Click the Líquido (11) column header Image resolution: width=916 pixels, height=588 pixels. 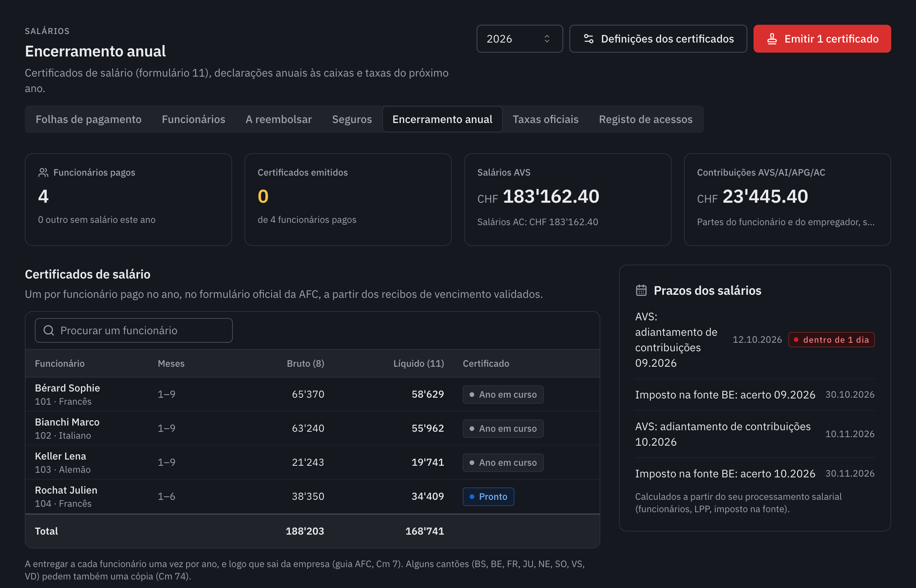coord(419,363)
